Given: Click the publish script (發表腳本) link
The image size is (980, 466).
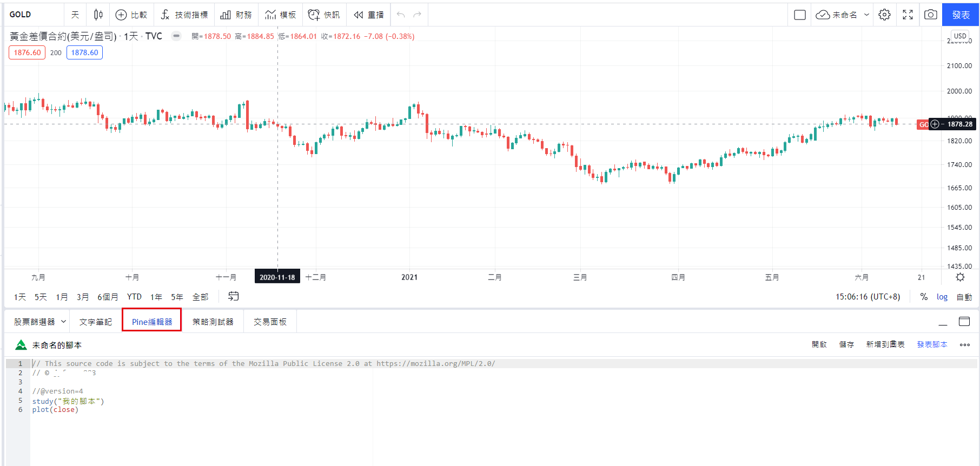Looking at the screenshot, I should click(x=932, y=344).
